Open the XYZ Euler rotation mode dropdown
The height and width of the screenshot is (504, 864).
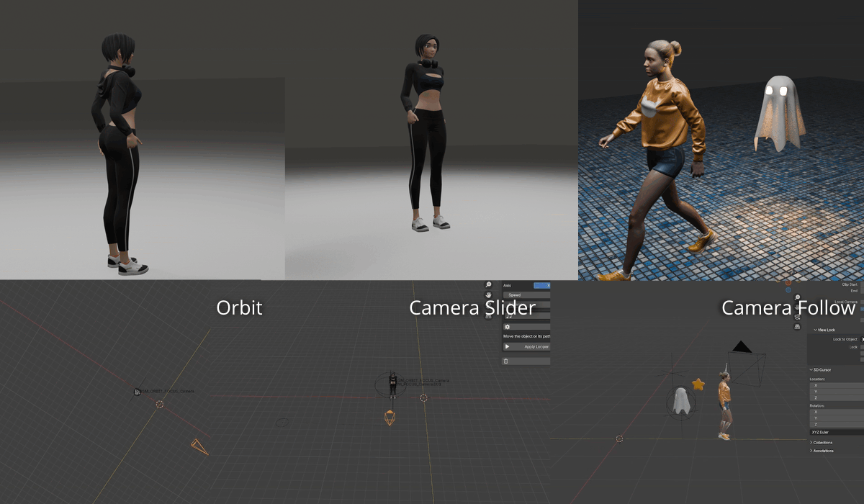pyautogui.click(x=837, y=432)
